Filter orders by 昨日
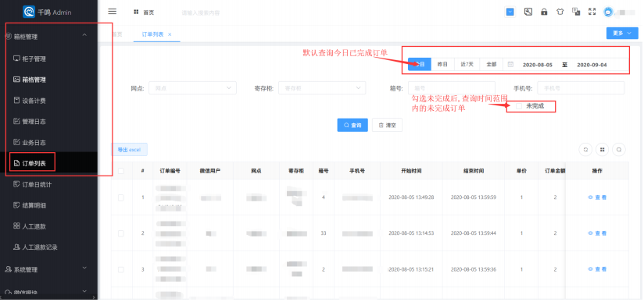The height and width of the screenshot is (302, 644). [x=442, y=65]
